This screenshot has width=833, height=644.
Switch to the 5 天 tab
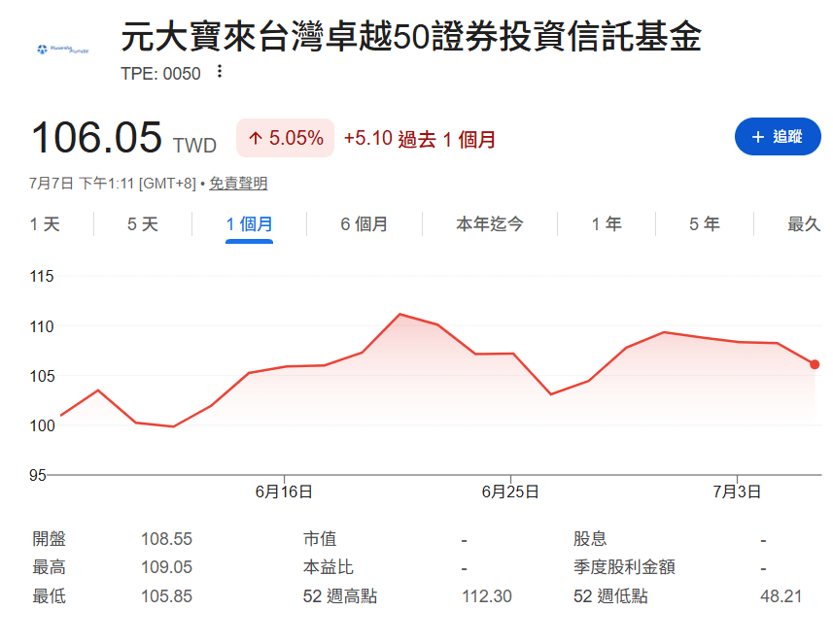pos(143,224)
